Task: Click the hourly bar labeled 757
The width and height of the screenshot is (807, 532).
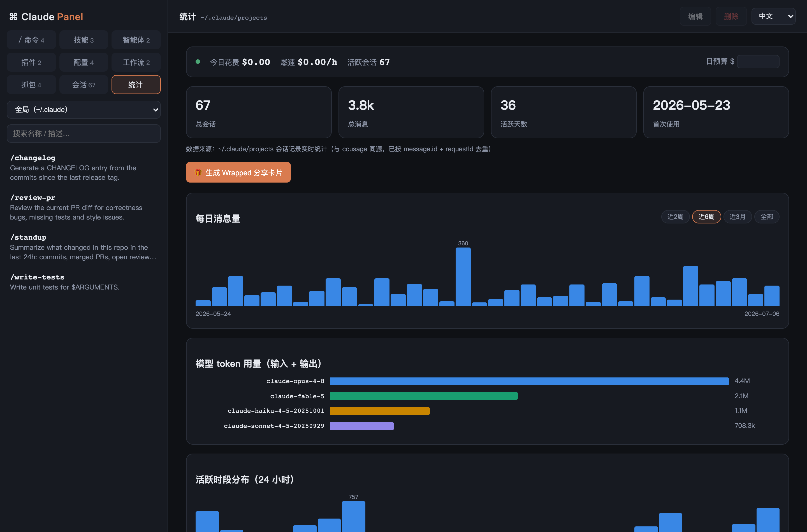Action: 353,516
